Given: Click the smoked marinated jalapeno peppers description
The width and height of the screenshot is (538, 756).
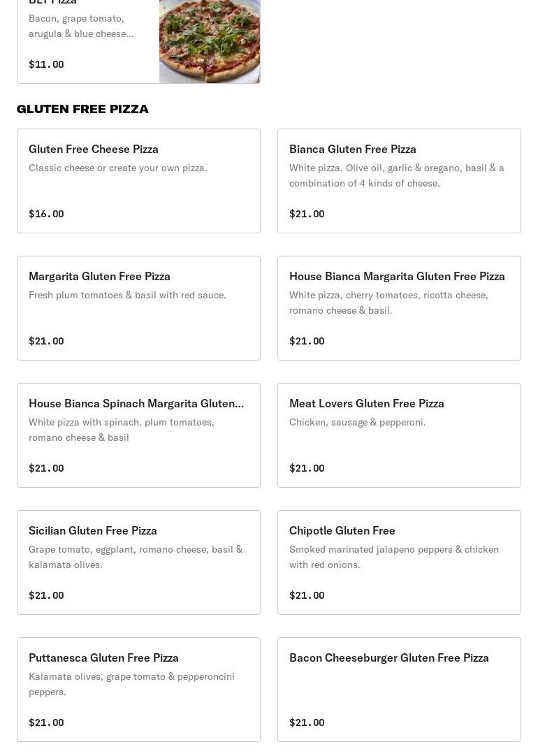Looking at the screenshot, I should tap(393, 557).
